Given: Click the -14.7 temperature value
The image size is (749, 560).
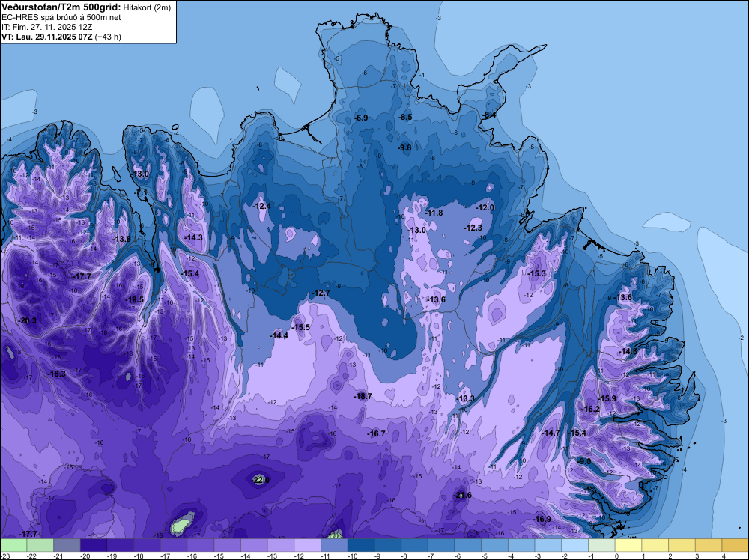Looking at the screenshot, I should tap(551, 433).
